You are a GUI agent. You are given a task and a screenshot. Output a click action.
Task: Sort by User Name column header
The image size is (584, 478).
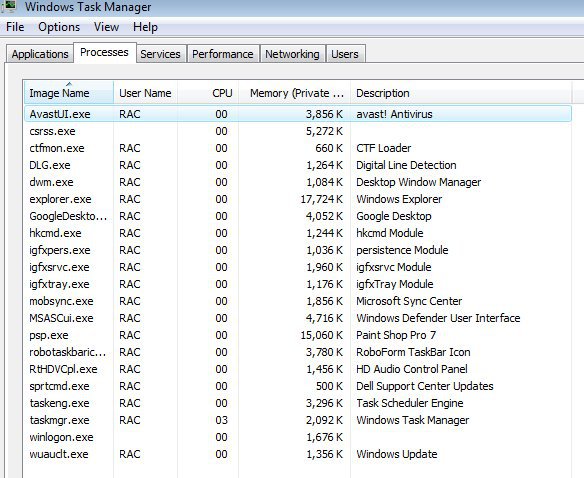coord(145,92)
